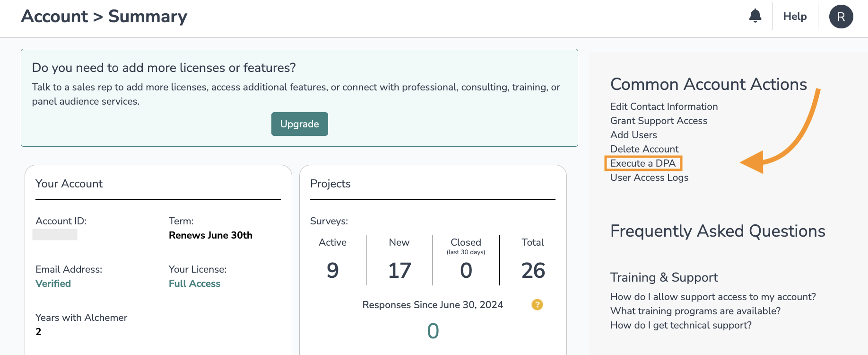Open the Full Access license link
The height and width of the screenshot is (355, 868).
click(x=194, y=284)
